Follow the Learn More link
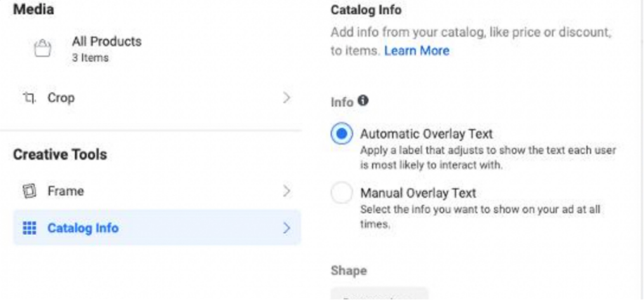Image resolution: width=644 pixels, height=301 pixels. 417,51
